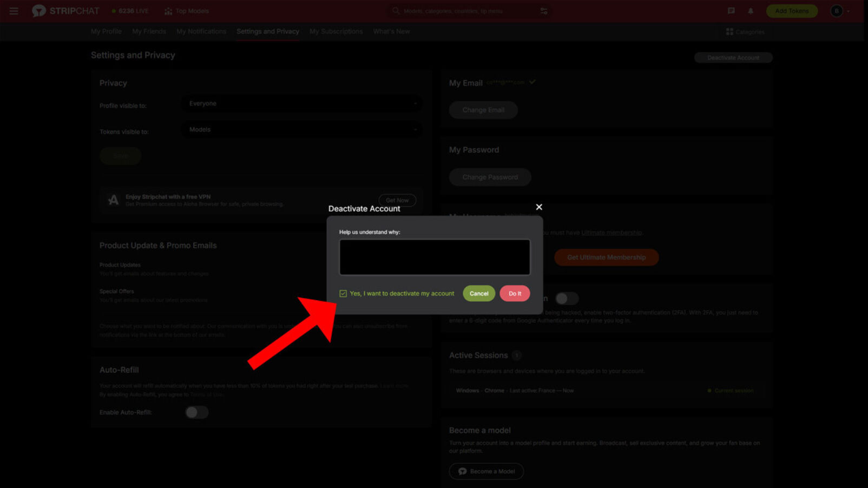This screenshot has height=488, width=868.
Task: Click inside the 'Help us understand why' text box
Action: tap(434, 257)
